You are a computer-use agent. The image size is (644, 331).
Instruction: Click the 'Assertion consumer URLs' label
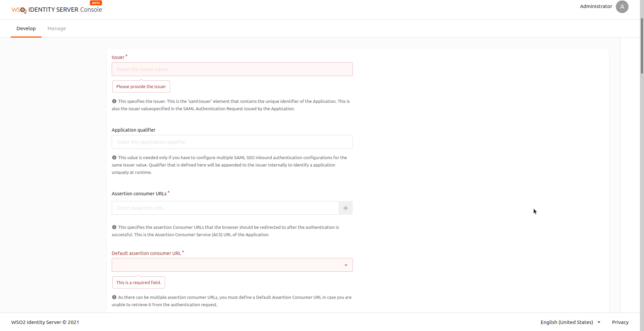click(139, 194)
